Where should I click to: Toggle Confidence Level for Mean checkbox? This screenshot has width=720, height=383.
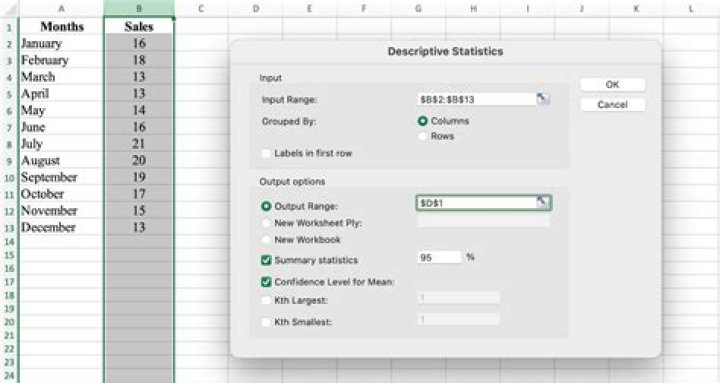[x=266, y=282]
